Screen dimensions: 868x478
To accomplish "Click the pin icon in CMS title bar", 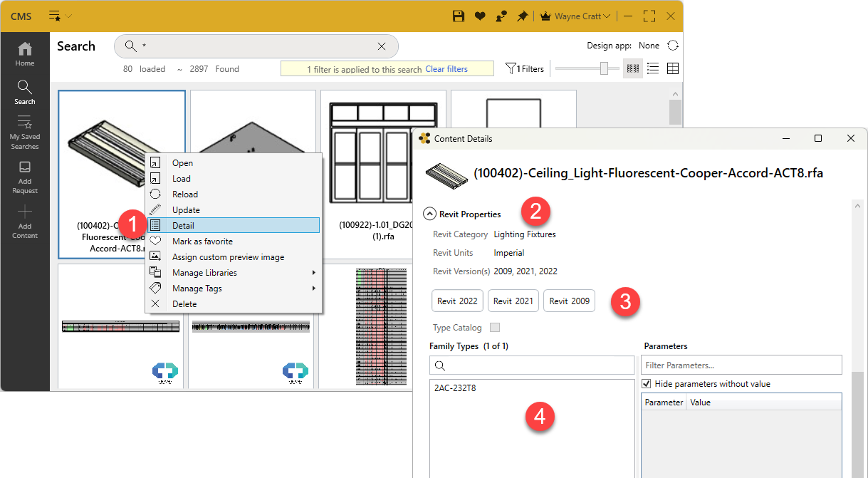I will 523,16.
